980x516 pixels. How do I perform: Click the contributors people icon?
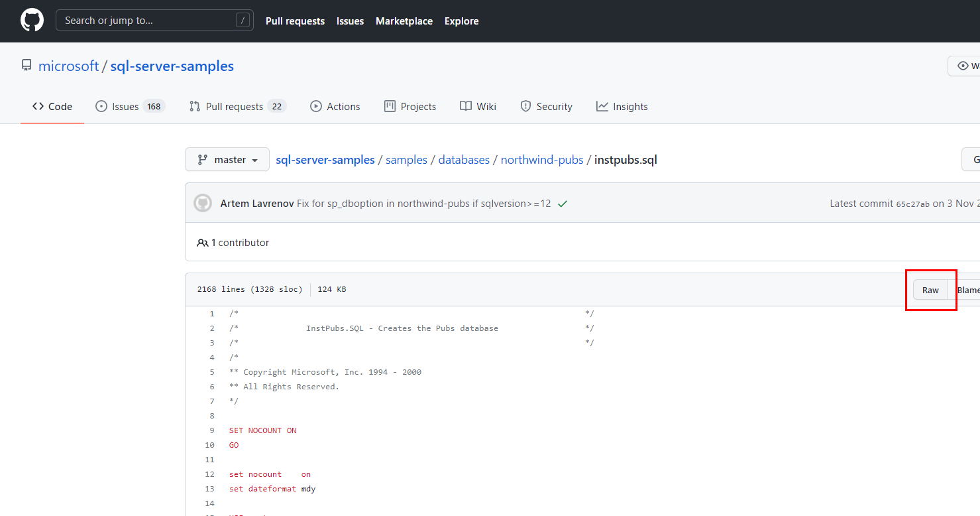coord(203,243)
